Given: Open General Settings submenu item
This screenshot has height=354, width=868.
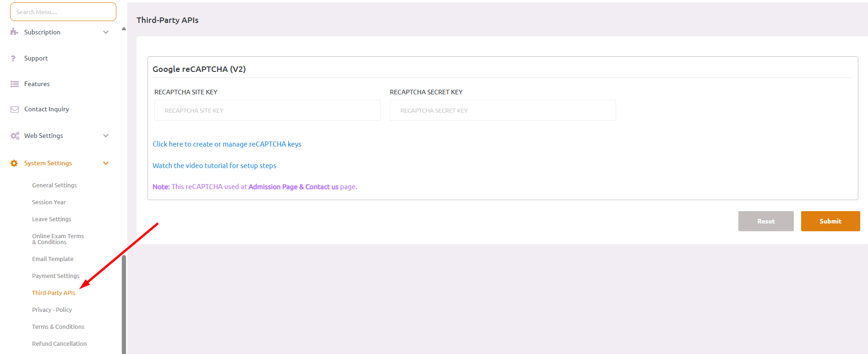Looking at the screenshot, I should coord(54,185).
